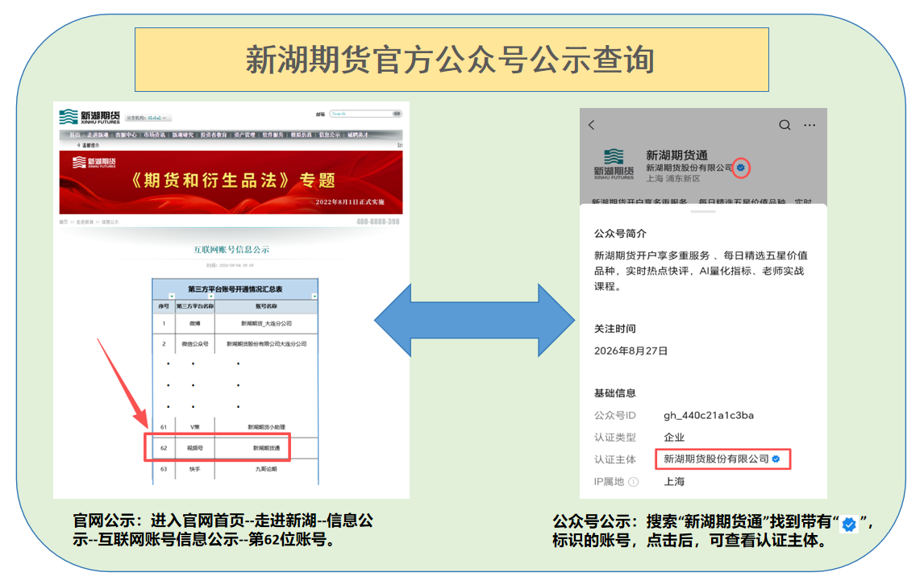Tap the search magnifier in the WeChat panel

pyautogui.click(x=785, y=125)
